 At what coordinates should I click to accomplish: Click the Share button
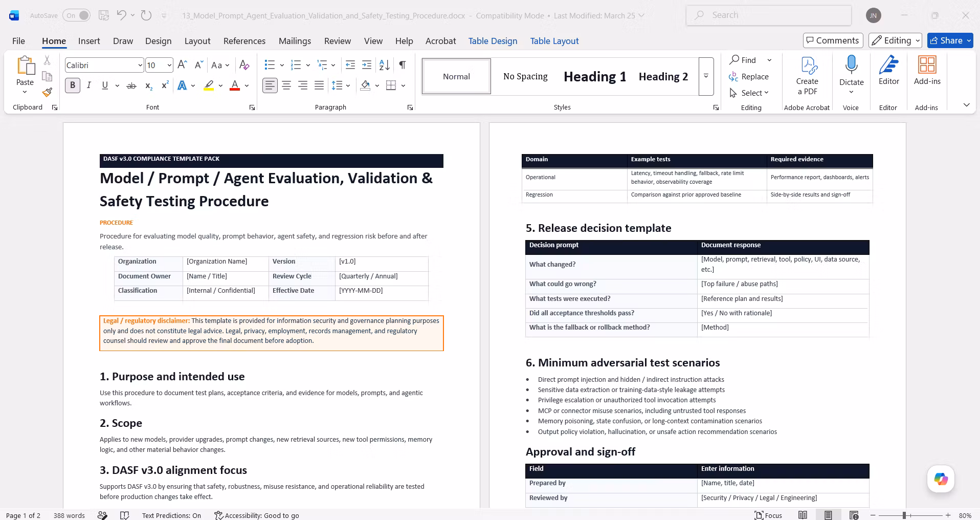[x=950, y=40]
